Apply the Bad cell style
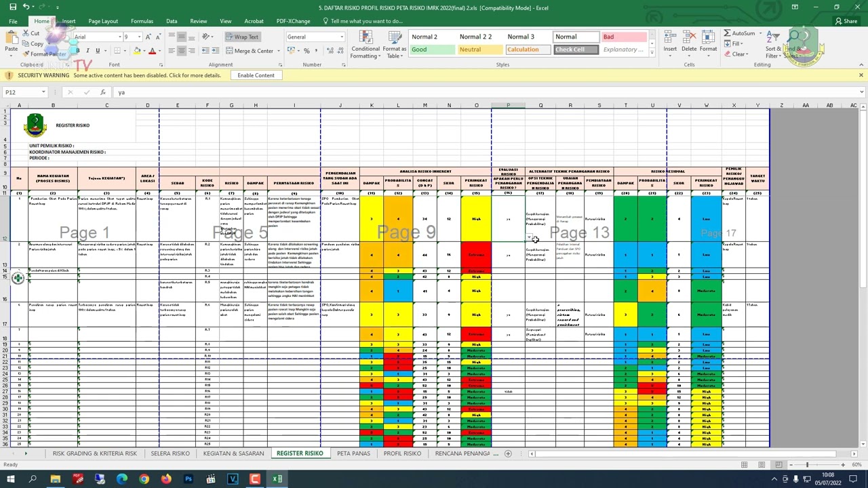868x488 pixels. coord(624,37)
